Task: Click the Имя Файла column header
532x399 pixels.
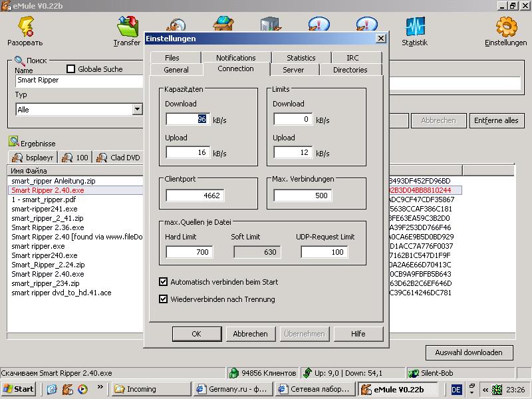Action: pos(75,171)
